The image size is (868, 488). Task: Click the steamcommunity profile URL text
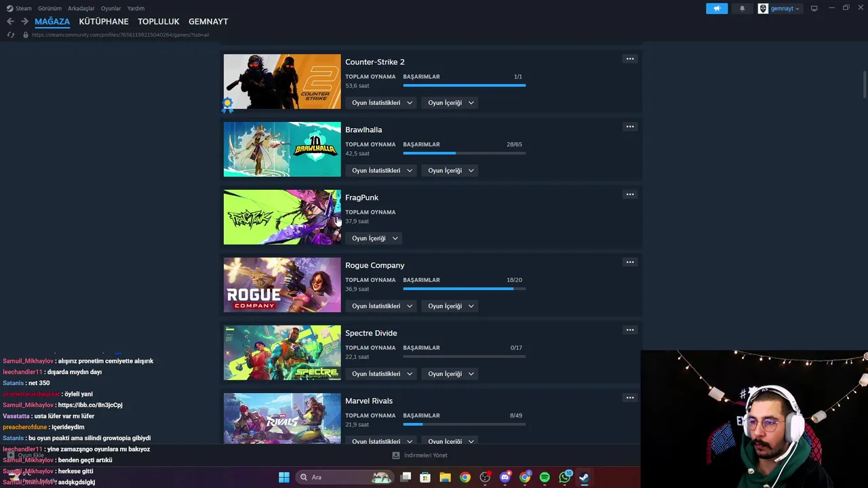coord(120,35)
